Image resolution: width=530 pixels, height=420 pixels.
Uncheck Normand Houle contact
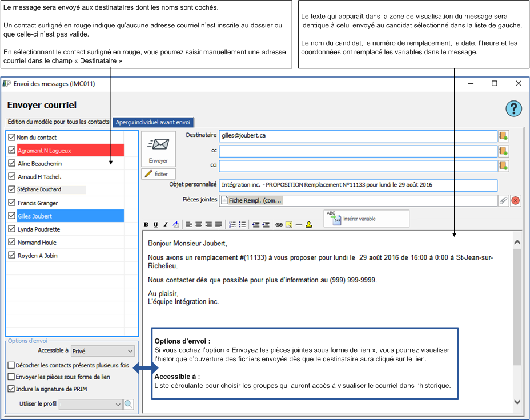tap(11, 242)
